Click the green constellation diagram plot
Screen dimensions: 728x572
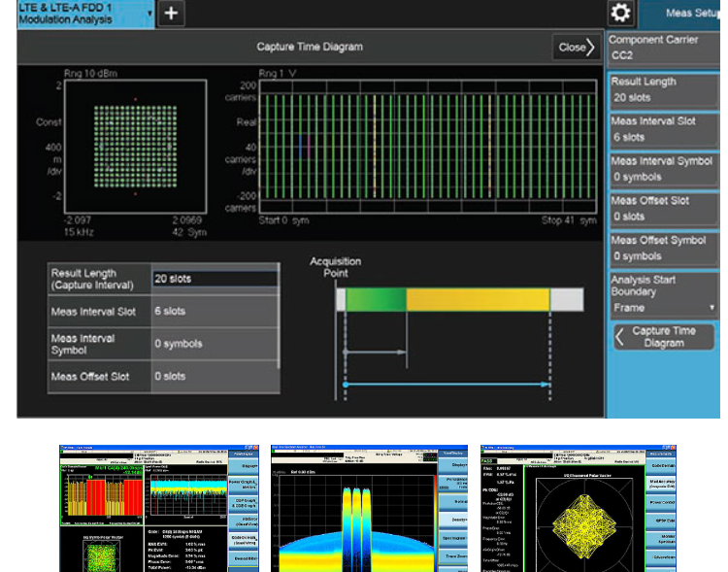tap(136, 147)
